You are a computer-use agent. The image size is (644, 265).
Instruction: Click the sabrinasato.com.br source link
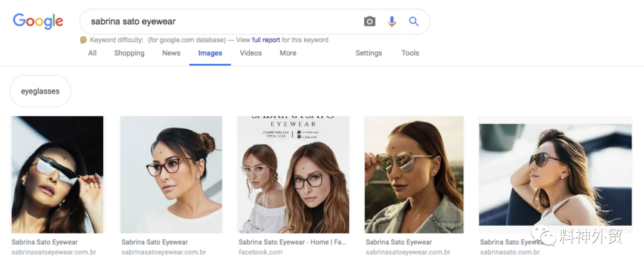(x=510, y=252)
